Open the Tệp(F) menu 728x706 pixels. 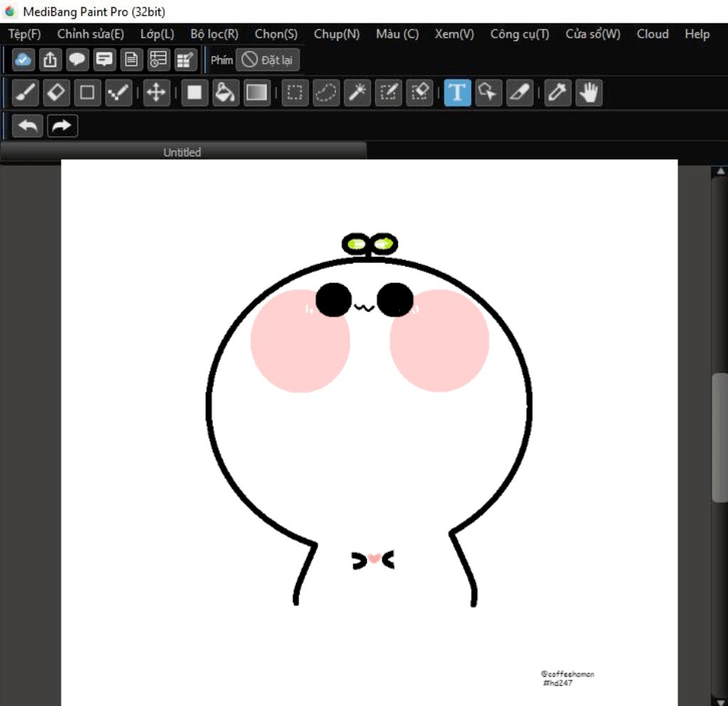pyautogui.click(x=25, y=34)
